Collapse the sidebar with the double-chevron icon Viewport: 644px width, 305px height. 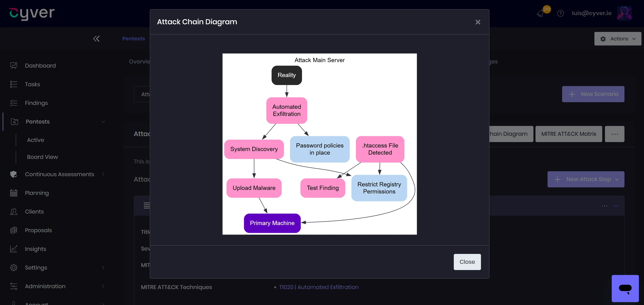tap(96, 39)
